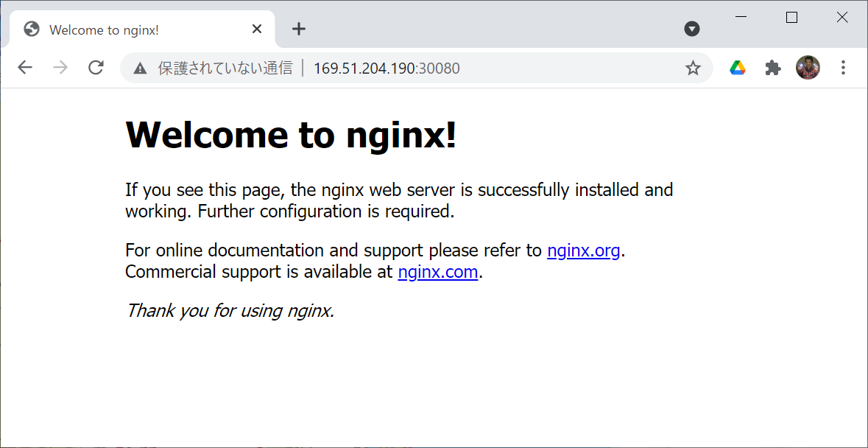Reload the nginx page
Viewport: 868px width, 448px height.
click(96, 68)
